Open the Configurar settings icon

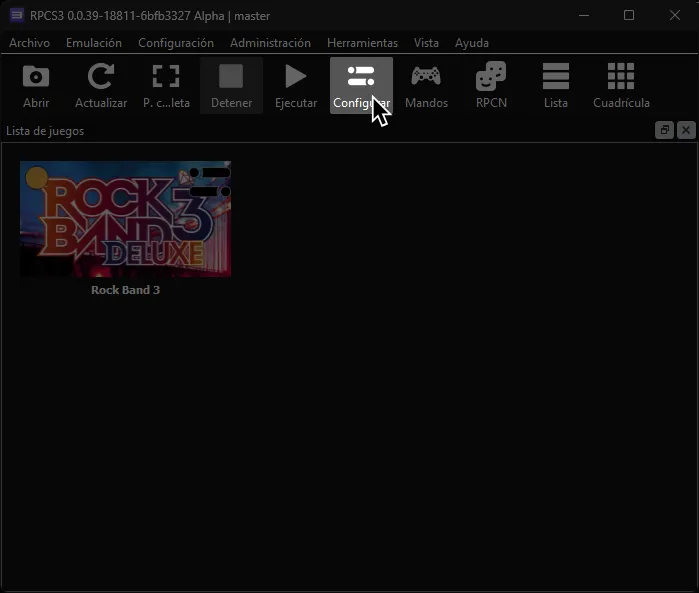361,86
